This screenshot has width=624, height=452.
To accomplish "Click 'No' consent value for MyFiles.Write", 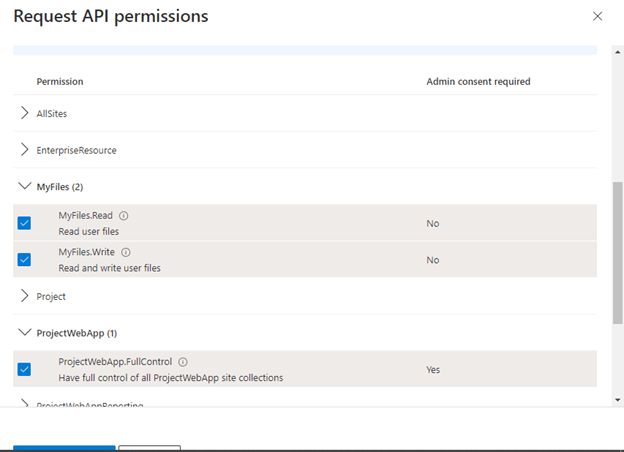I will pos(433,260).
